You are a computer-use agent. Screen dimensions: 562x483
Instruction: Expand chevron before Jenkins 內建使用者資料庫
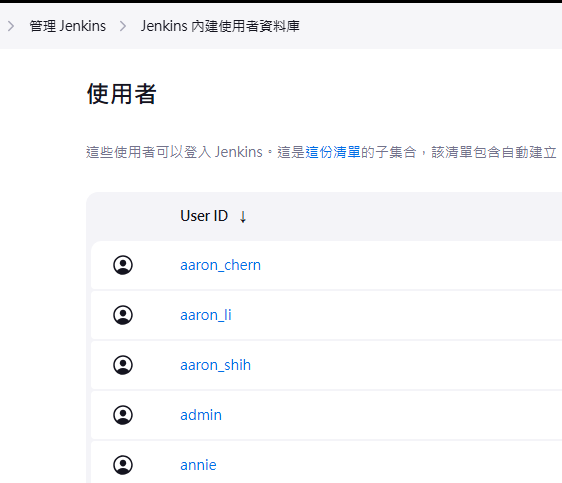123,26
